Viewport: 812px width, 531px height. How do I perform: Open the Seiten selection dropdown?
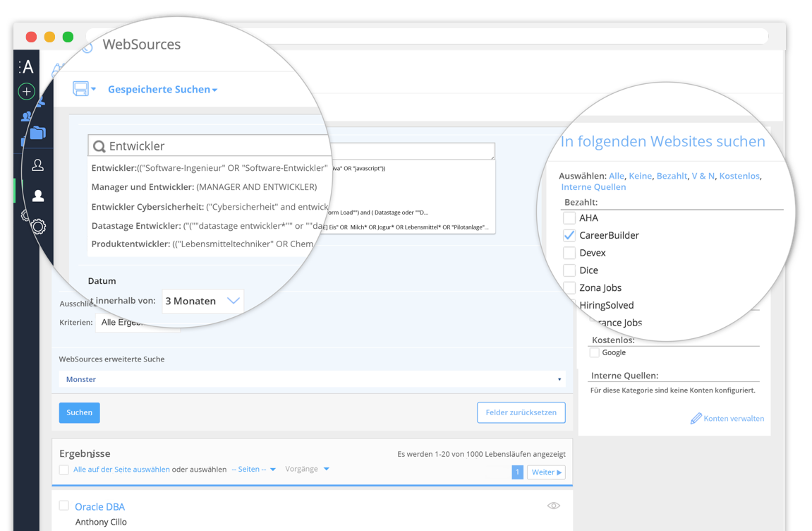[253, 470]
